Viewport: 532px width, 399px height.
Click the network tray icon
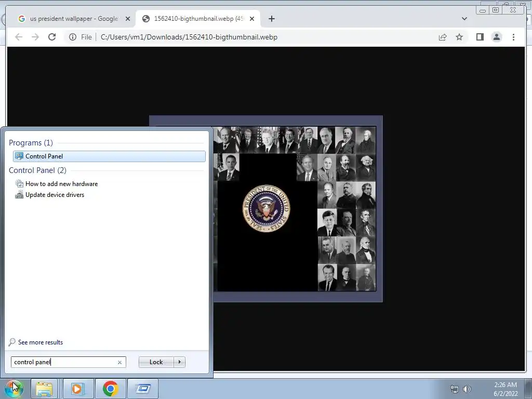tap(454, 389)
